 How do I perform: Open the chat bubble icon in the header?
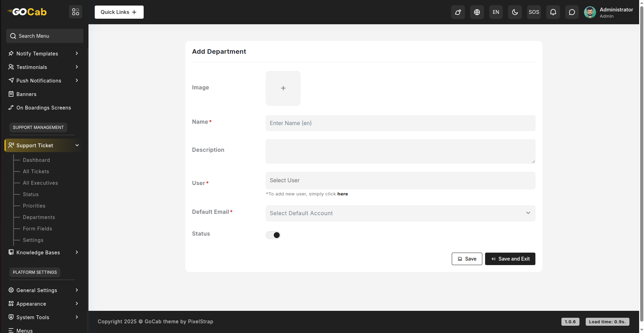(x=571, y=12)
